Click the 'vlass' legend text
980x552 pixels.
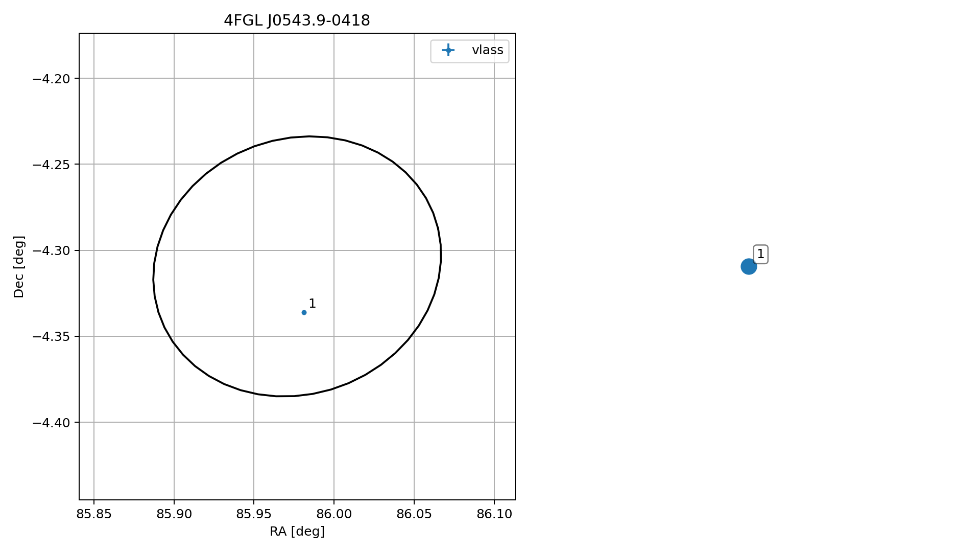coord(487,50)
